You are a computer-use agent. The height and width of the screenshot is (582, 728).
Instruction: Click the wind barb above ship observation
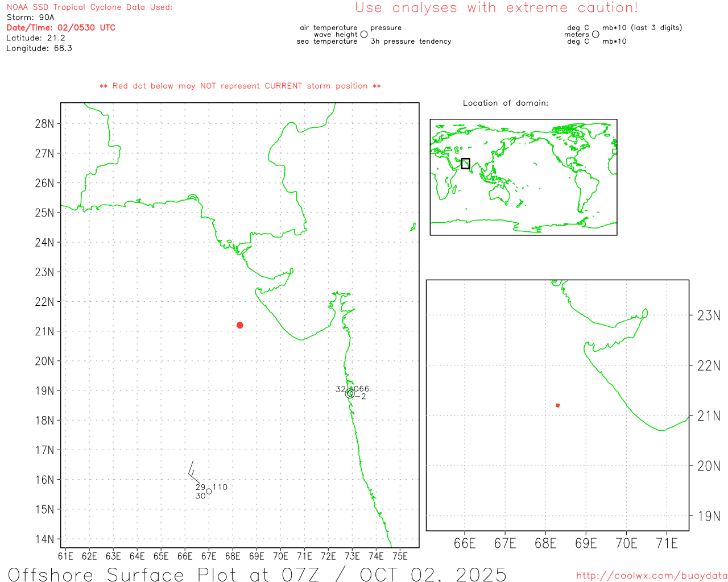click(x=193, y=473)
